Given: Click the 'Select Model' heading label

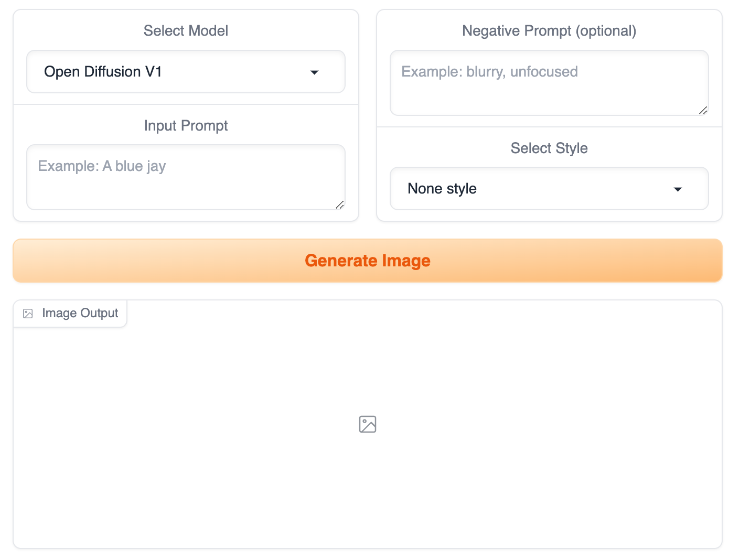Looking at the screenshot, I should click(186, 31).
